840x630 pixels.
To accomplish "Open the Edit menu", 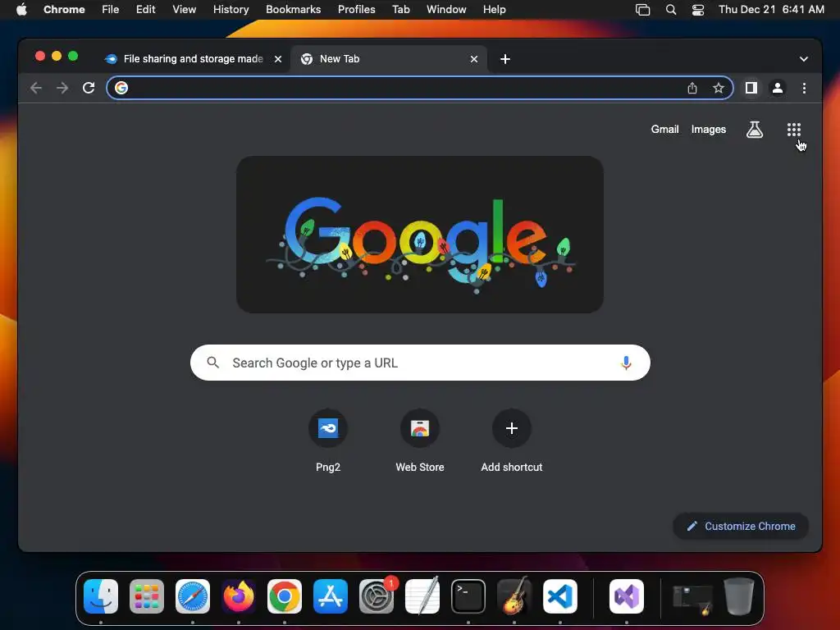I will click(x=145, y=10).
